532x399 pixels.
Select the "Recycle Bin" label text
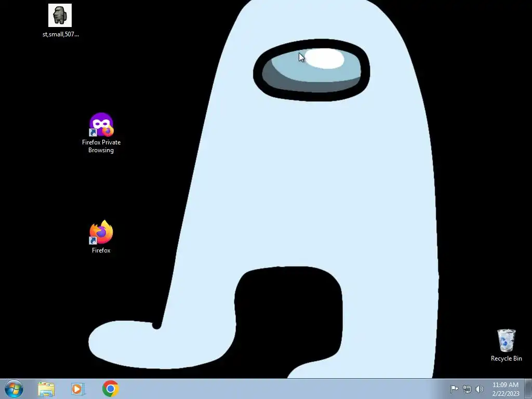(506, 358)
